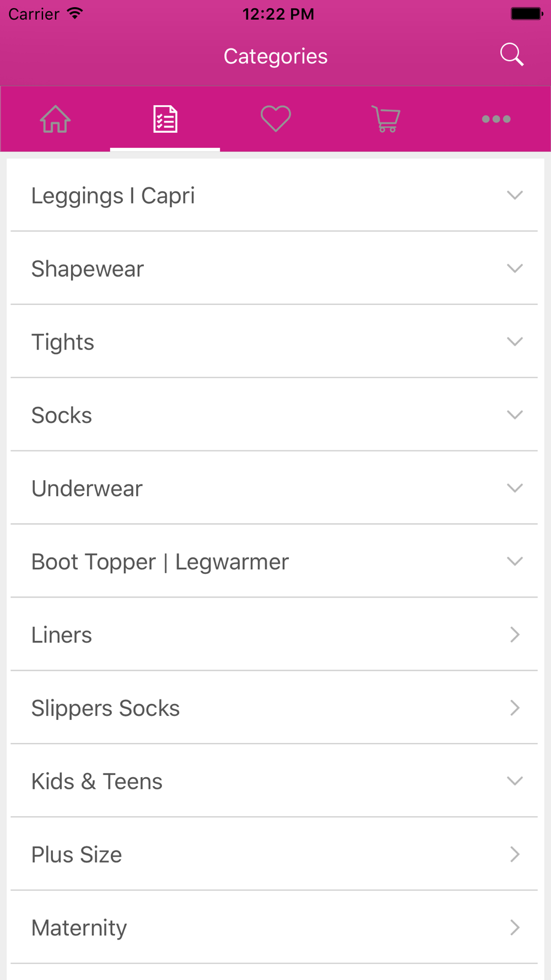Expand the Leggings I Capri chevron
The width and height of the screenshot is (551, 980).
coord(515,195)
